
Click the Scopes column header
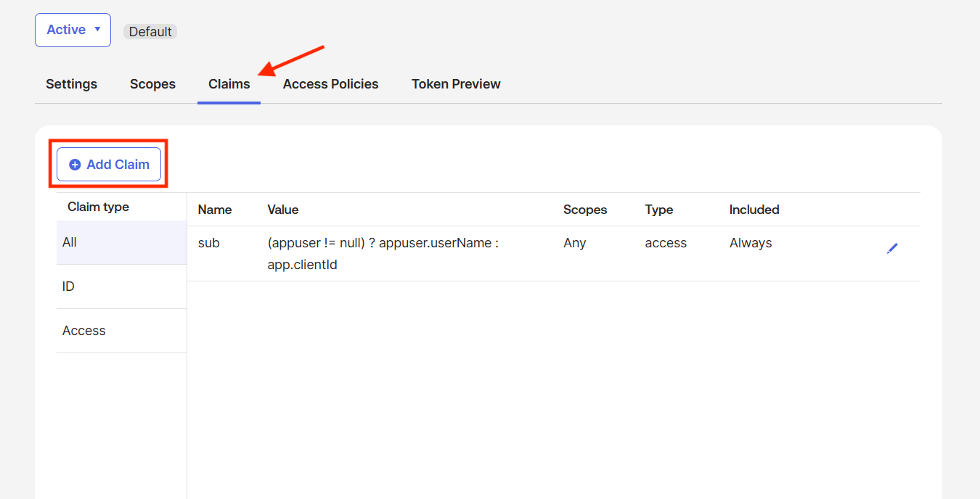click(x=585, y=210)
